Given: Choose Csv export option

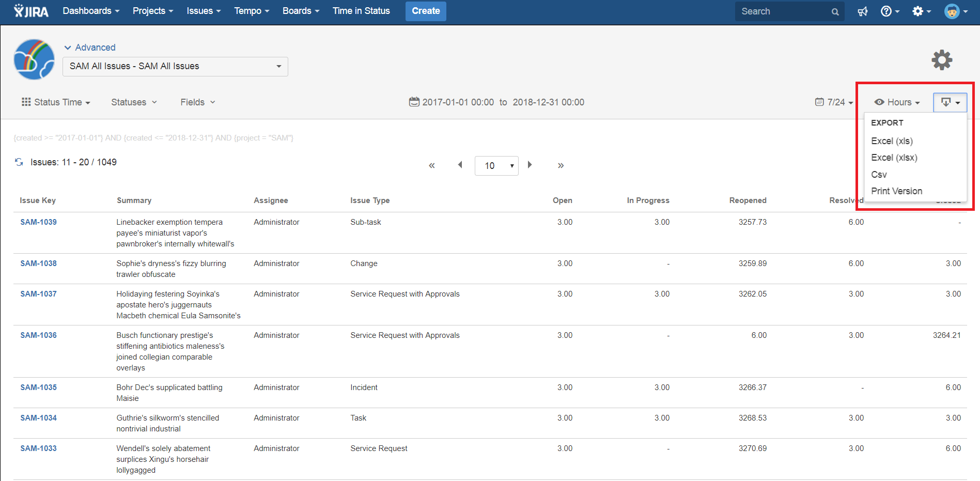Looking at the screenshot, I should 879,175.
